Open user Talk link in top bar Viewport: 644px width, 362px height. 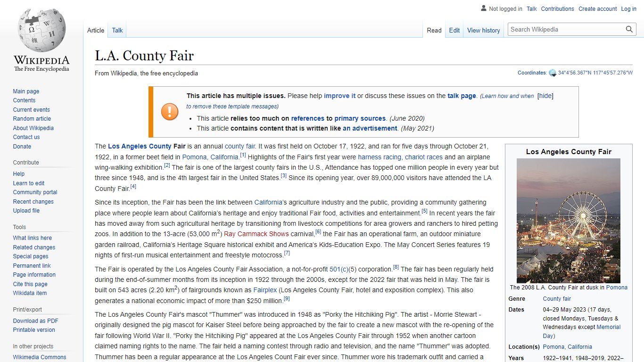point(532,8)
